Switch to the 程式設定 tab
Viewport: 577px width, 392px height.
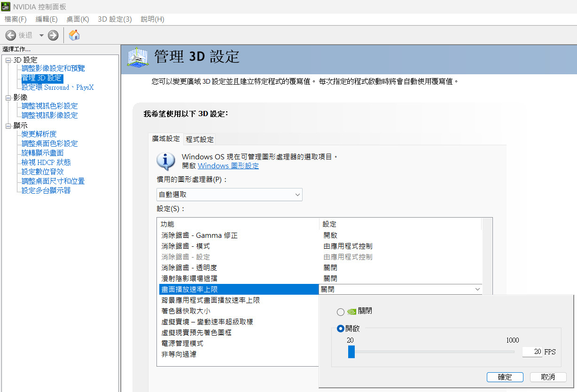[200, 139]
